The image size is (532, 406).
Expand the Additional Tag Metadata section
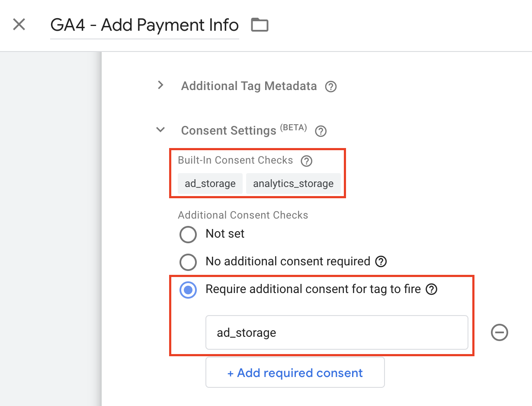click(160, 85)
